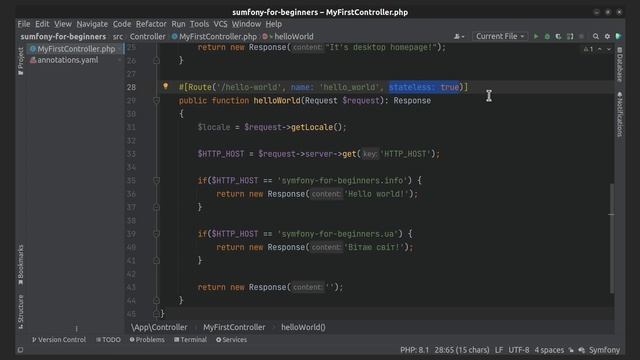
Task: Open the Problems tool window
Action: coord(147,340)
